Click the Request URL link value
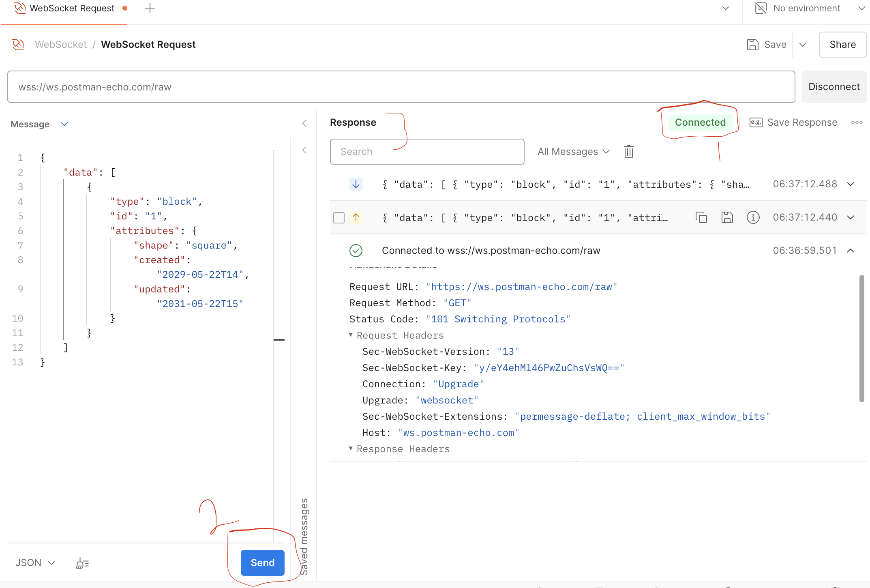This screenshot has height=588, width=870. click(x=521, y=287)
